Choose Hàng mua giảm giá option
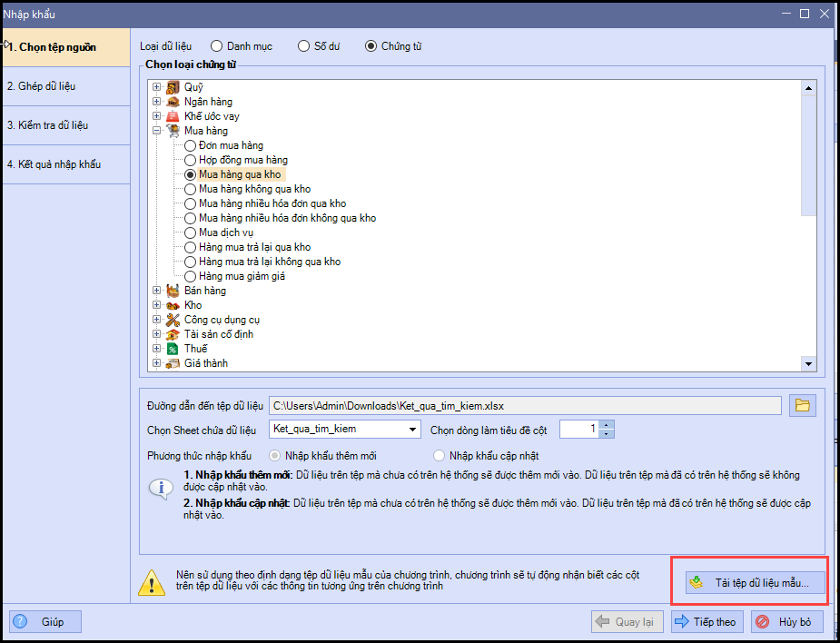840x643 pixels. [x=190, y=276]
